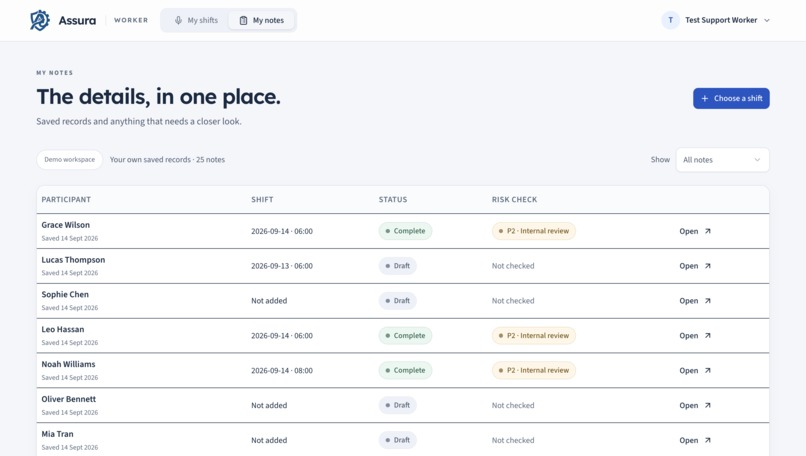Click the Assura logo icon
Screen dimensions: 806x456
[40, 20]
